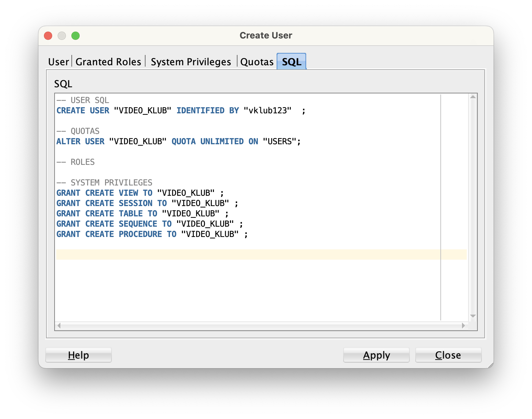Screen dimensions: 532x419
Task: Open Help for the Create User dialog
Action: [x=78, y=355]
